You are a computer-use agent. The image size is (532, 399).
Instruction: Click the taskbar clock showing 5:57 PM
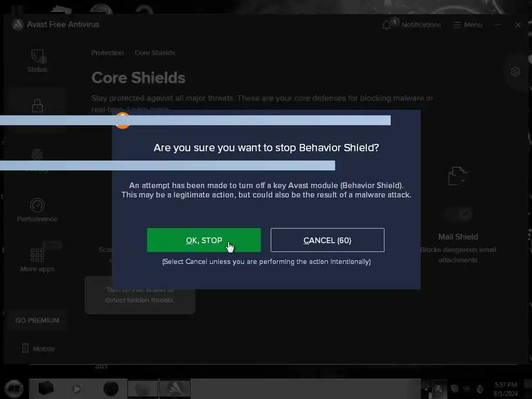click(506, 389)
